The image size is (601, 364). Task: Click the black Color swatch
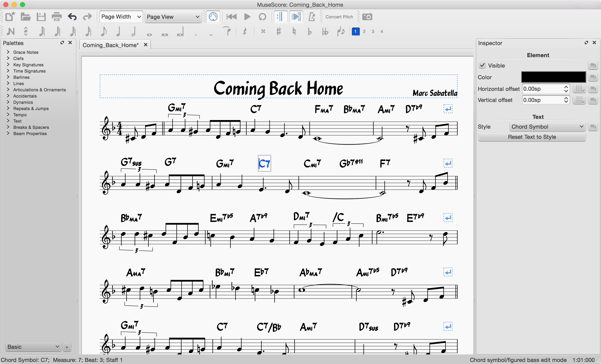pyautogui.click(x=553, y=77)
